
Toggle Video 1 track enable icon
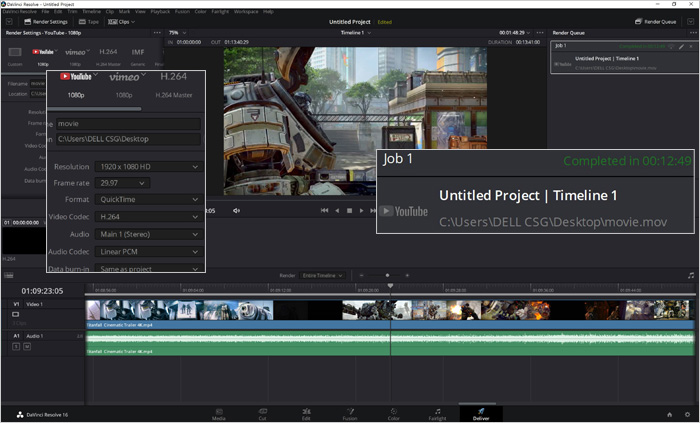(x=16, y=314)
